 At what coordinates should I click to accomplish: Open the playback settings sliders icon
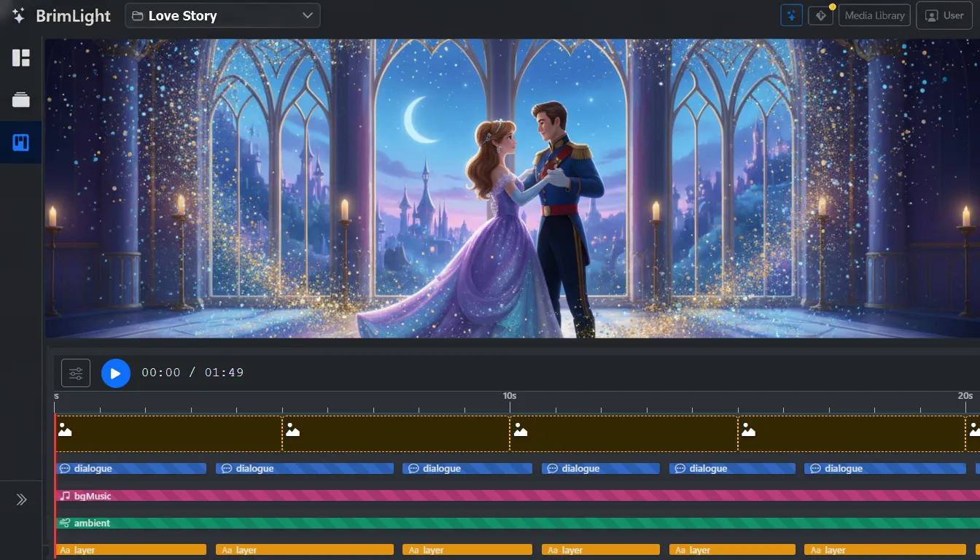coord(75,373)
